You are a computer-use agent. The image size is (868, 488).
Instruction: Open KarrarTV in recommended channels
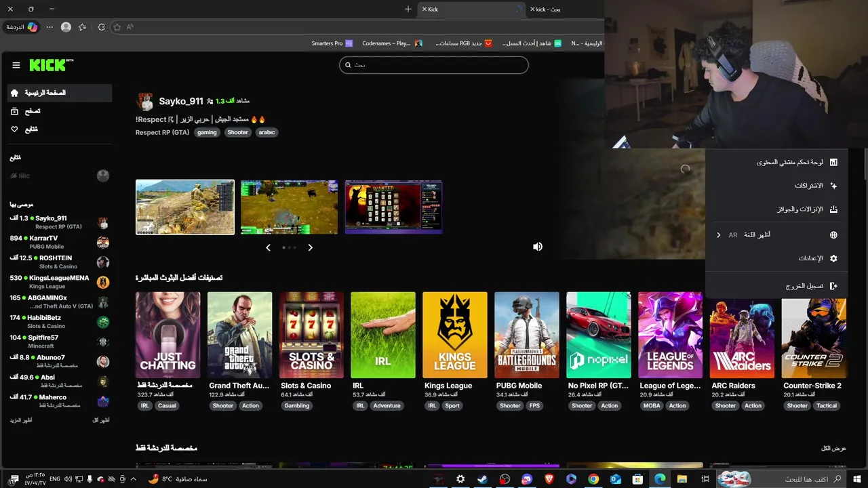pyautogui.click(x=60, y=242)
